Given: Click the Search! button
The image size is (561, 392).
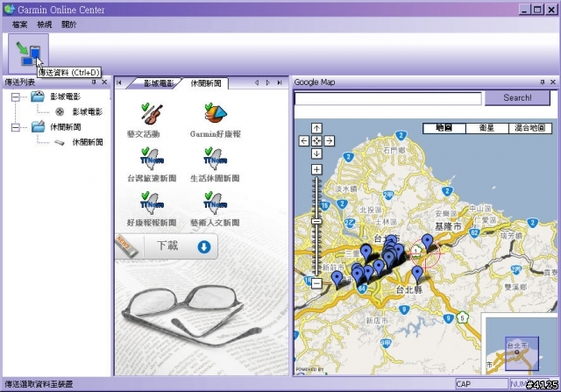Looking at the screenshot, I should pyautogui.click(x=517, y=97).
